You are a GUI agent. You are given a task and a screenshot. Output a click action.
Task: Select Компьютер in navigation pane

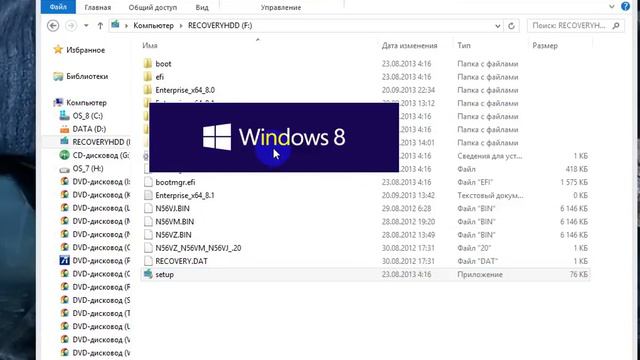pos(87,102)
